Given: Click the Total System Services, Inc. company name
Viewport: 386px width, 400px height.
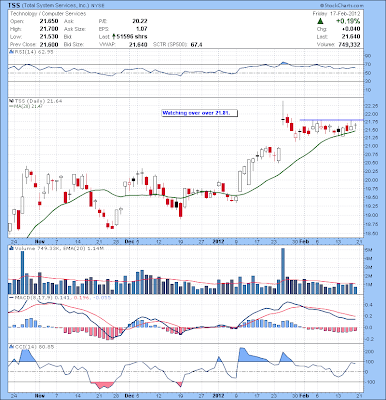Looking at the screenshot, I should pos(55,6).
